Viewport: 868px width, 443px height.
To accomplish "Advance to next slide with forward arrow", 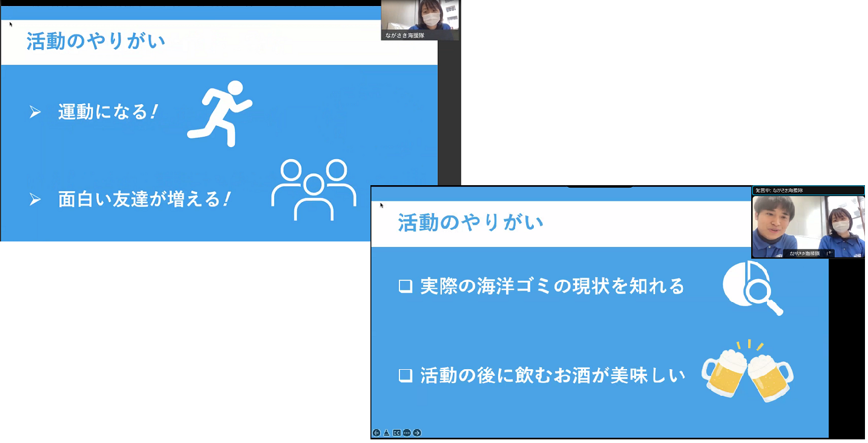I will tap(417, 433).
